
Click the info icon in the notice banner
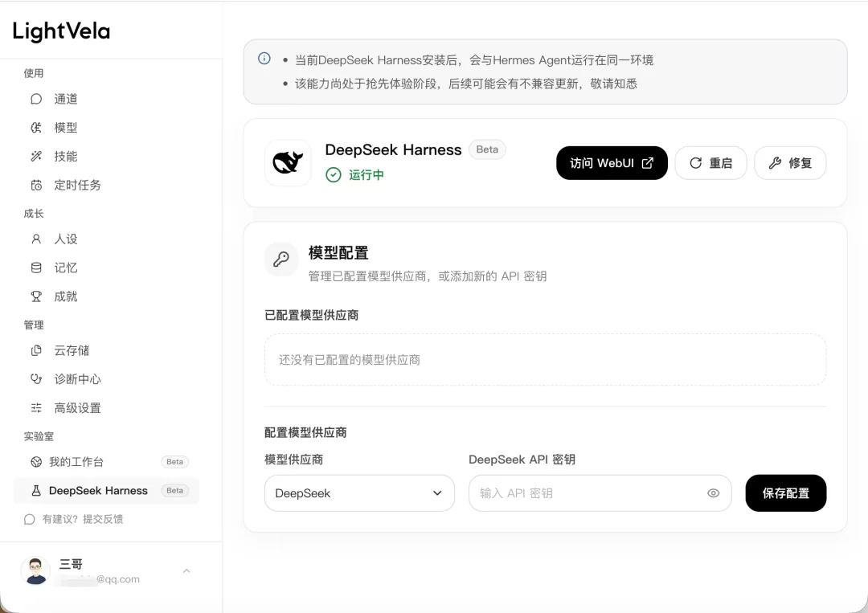[264, 58]
